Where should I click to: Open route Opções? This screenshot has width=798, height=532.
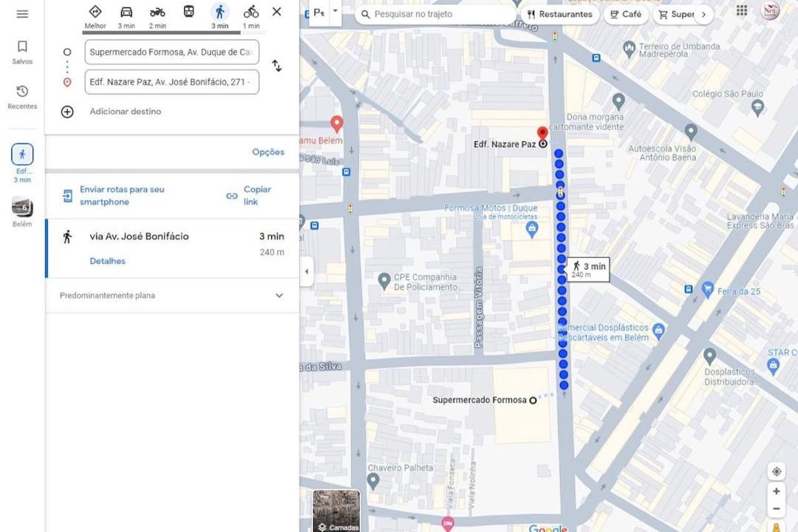[268, 151]
